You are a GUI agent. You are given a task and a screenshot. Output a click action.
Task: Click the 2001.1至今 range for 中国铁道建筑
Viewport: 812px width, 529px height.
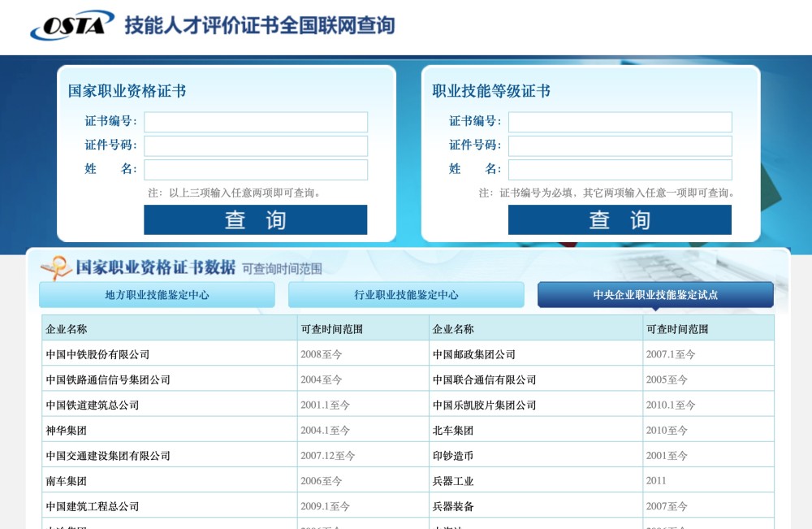coord(326,405)
